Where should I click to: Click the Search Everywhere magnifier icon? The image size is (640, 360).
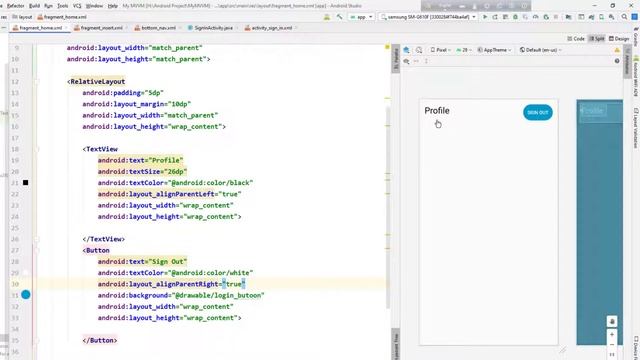tap(624, 17)
